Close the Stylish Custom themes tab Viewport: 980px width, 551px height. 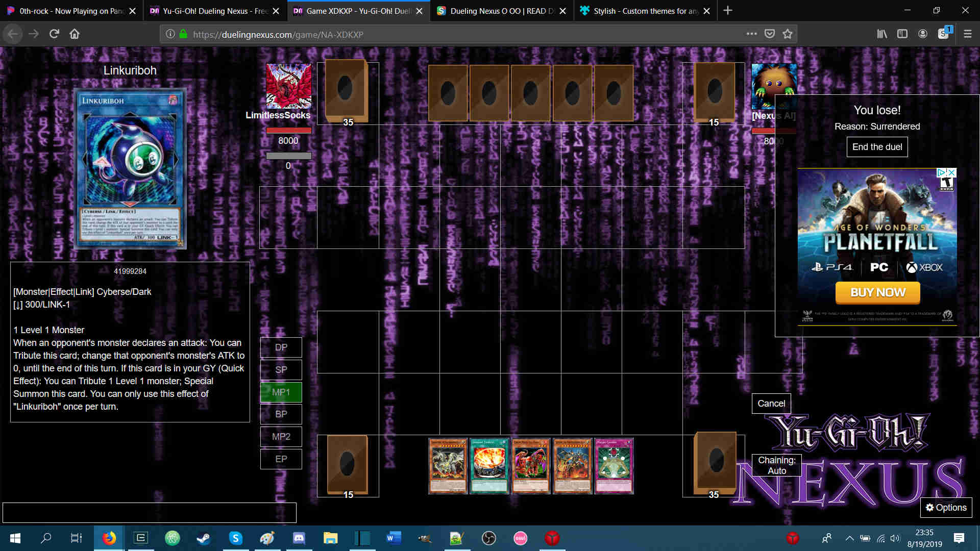pyautogui.click(x=706, y=11)
